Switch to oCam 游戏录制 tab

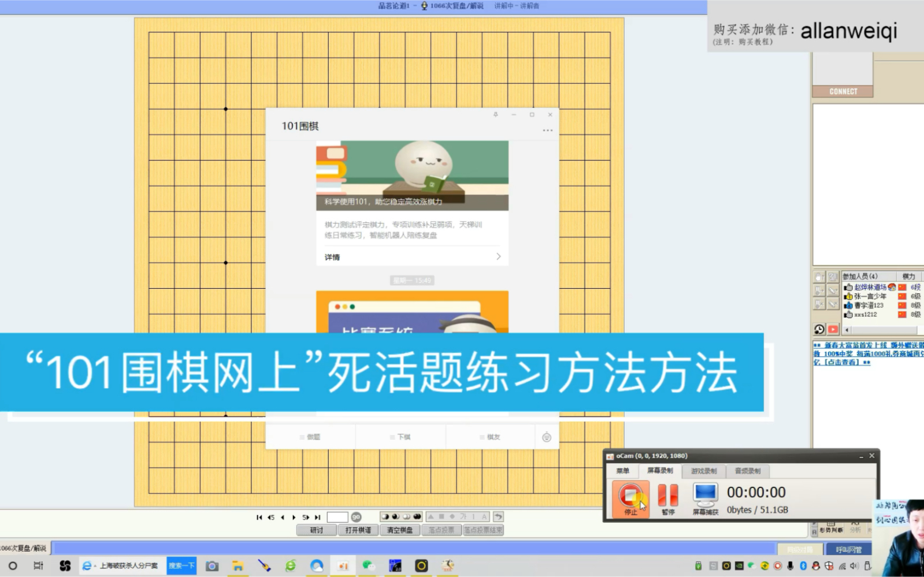coord(704,471)
